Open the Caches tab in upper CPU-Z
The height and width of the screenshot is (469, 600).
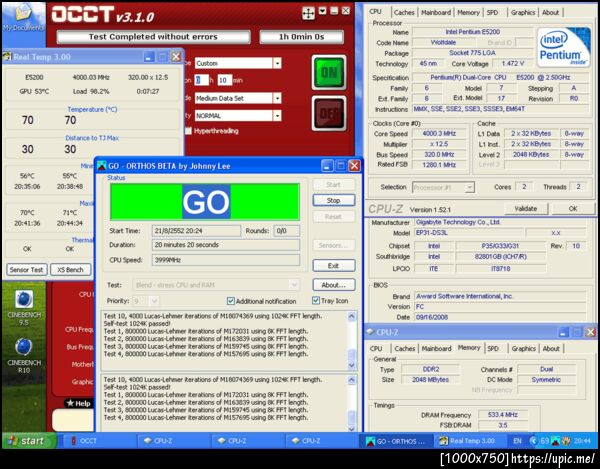[x=404, y=12]
